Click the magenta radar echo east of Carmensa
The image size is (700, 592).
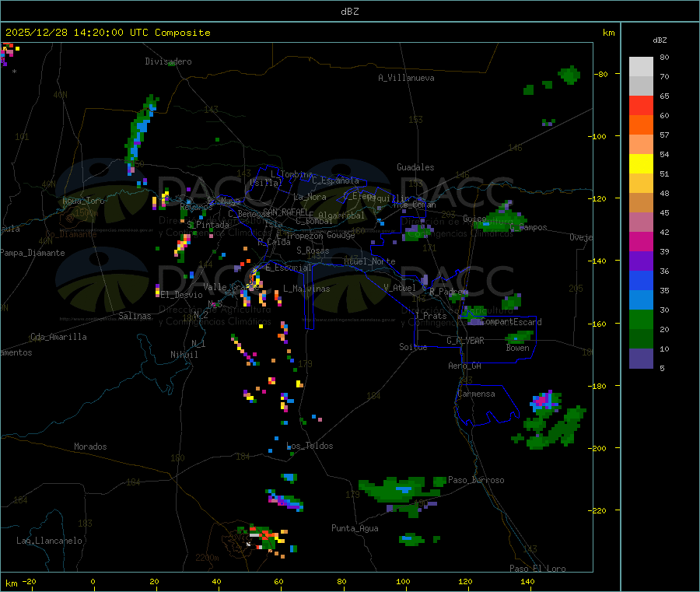542,400
